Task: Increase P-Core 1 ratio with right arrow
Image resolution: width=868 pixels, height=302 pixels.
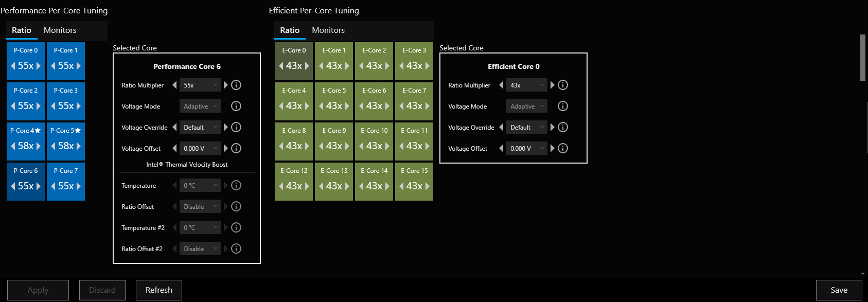Action: (78, 66)
